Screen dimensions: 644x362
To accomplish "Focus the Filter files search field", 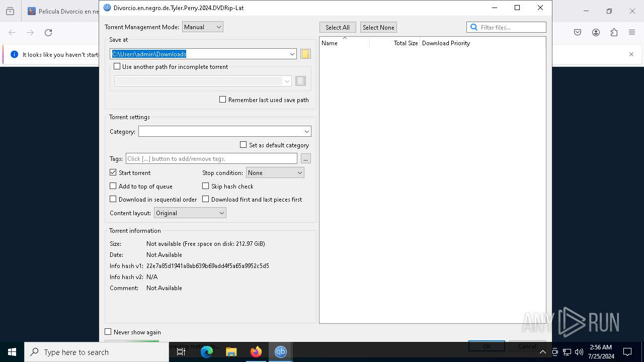I will pos(506,27).
